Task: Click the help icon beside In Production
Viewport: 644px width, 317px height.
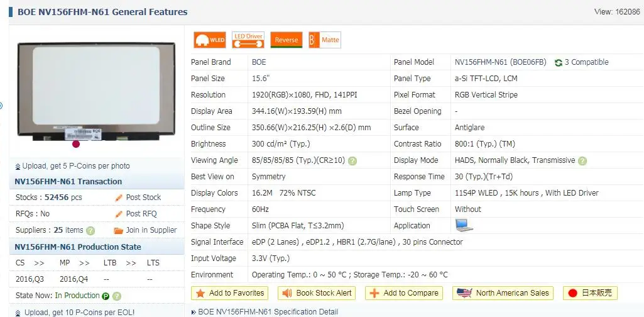Action: pyautogui.click(x=117, y=296)
